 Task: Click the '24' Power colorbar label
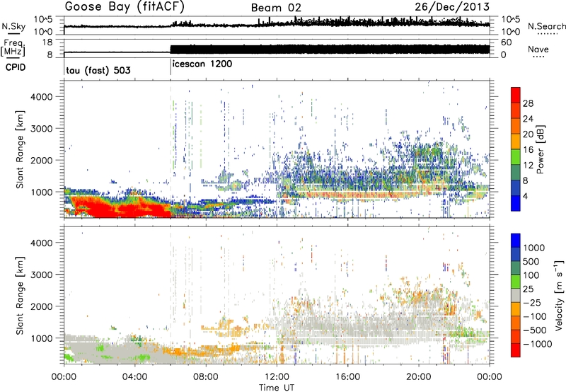coord(528,119)
